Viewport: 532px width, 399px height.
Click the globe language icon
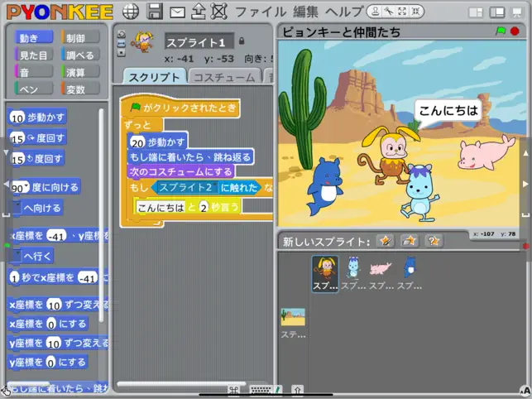coord(131,12)
